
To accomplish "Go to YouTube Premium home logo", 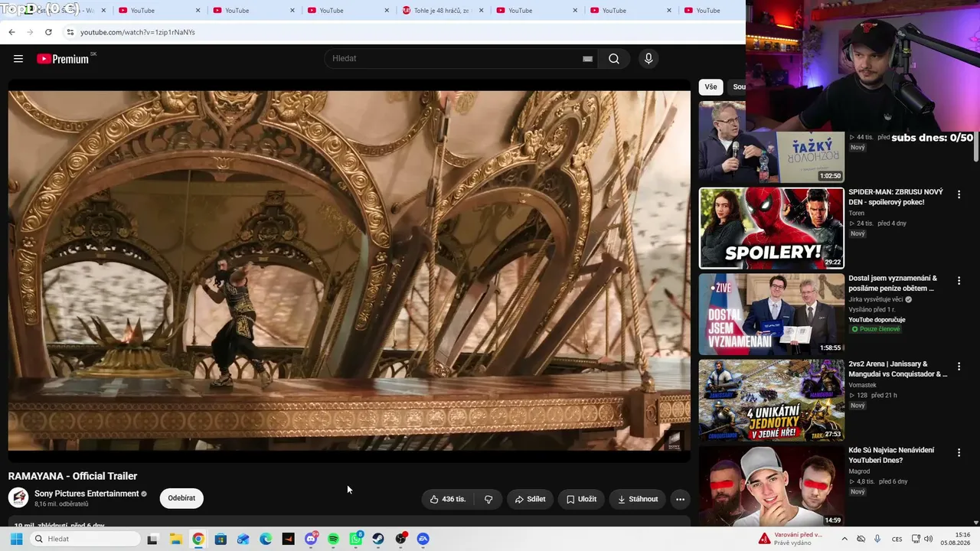I will [x=63, y=59].
